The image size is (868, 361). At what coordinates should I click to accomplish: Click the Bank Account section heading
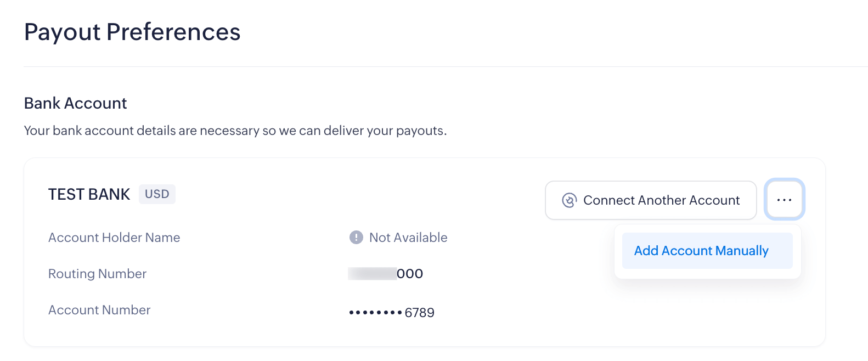[76, 103]
